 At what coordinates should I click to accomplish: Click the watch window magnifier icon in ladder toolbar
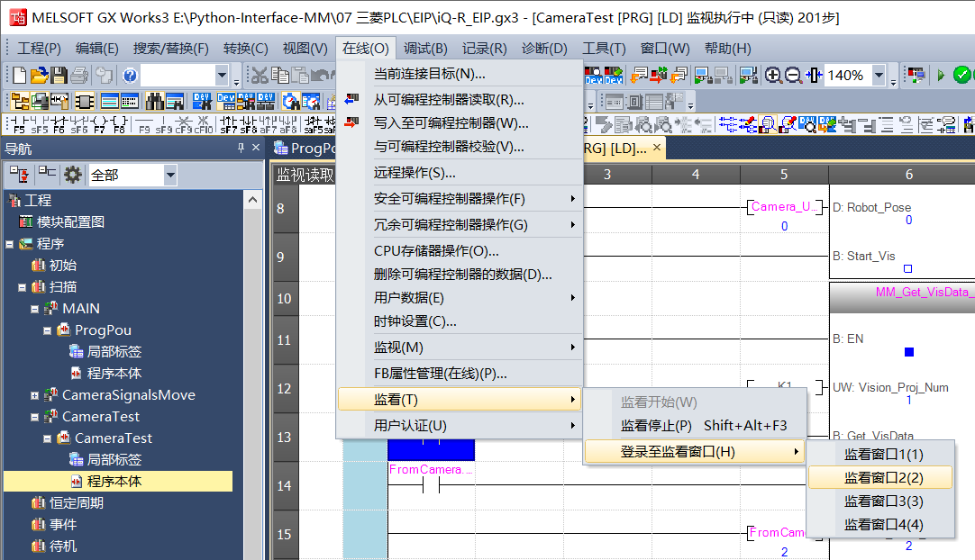[768, 125]
